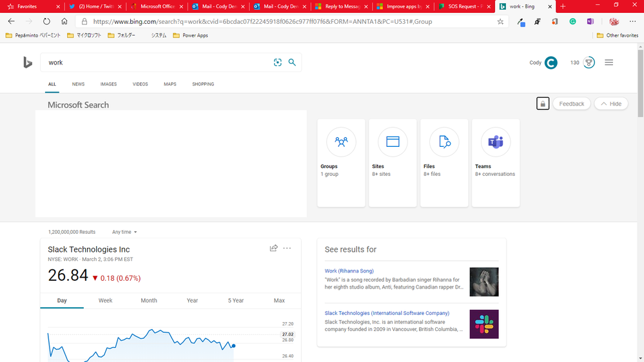Image resolution: width=644 pixels, height=362 pixels.
Task: Open the Teams conversations card
Action: click(x=496, y=163)
